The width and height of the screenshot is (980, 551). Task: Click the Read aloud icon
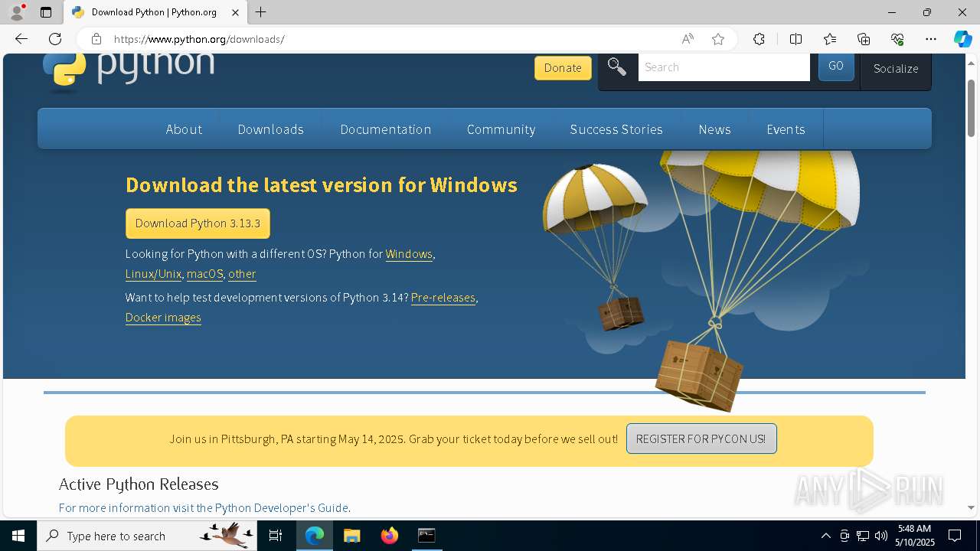(688, 39)
